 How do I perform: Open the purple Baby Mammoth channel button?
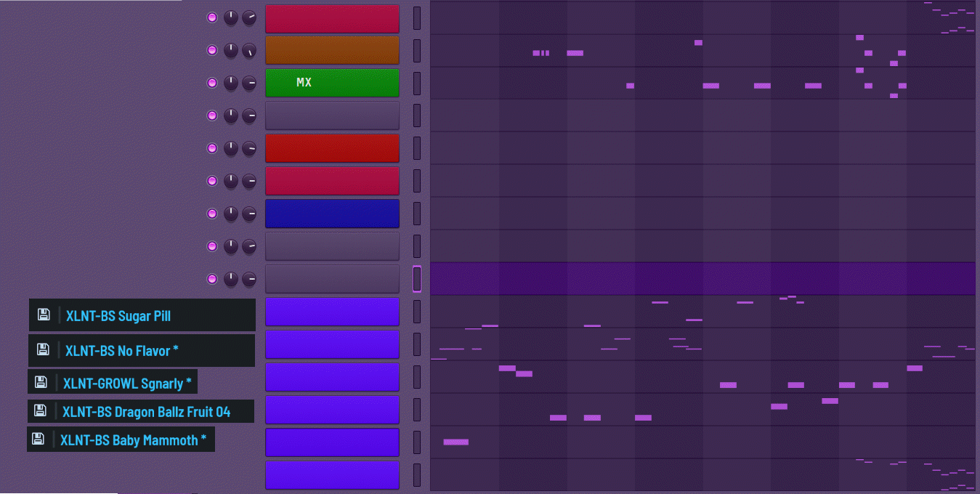coord(332,442)
